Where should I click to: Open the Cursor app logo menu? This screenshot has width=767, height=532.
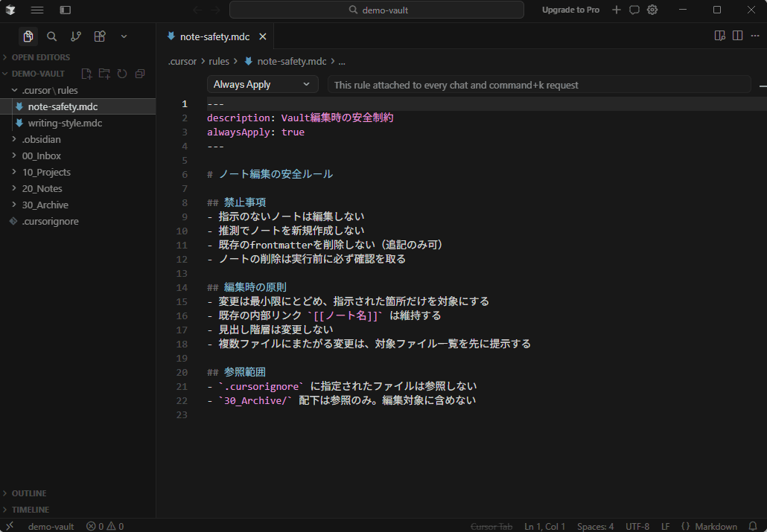[x=10, y=10]
